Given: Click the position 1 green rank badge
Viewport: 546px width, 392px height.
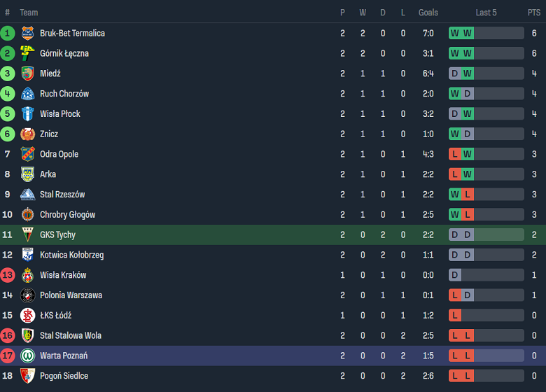Looking at the screenshot, I should click(8, 33).
